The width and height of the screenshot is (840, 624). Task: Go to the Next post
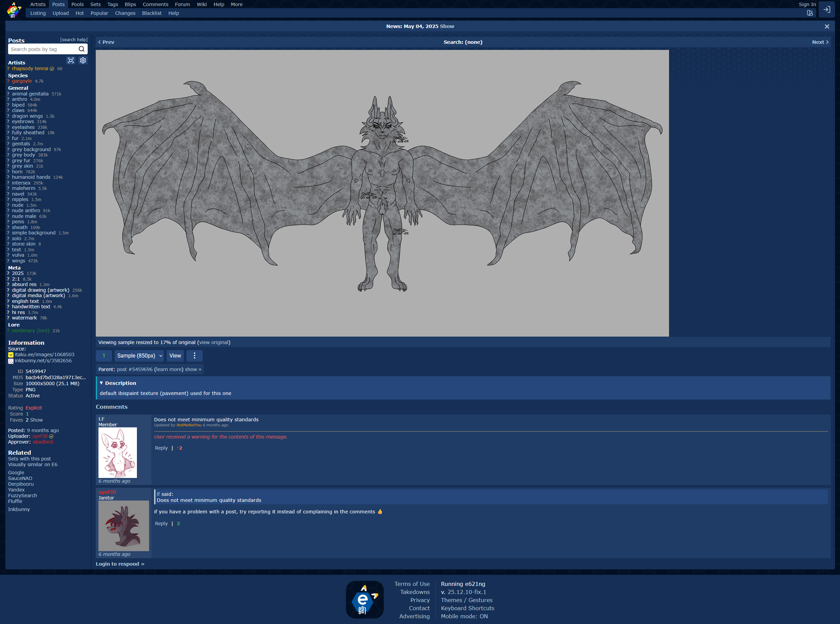820,42
